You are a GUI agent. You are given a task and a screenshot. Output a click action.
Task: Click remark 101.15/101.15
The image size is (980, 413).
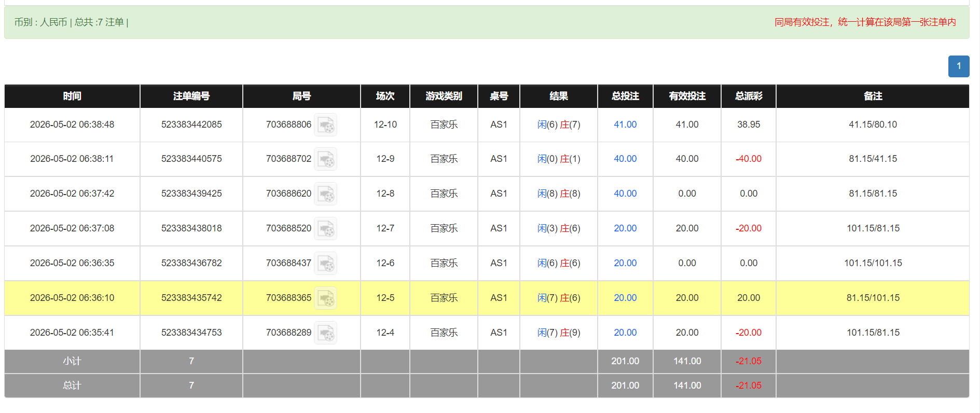pos(873,263)
